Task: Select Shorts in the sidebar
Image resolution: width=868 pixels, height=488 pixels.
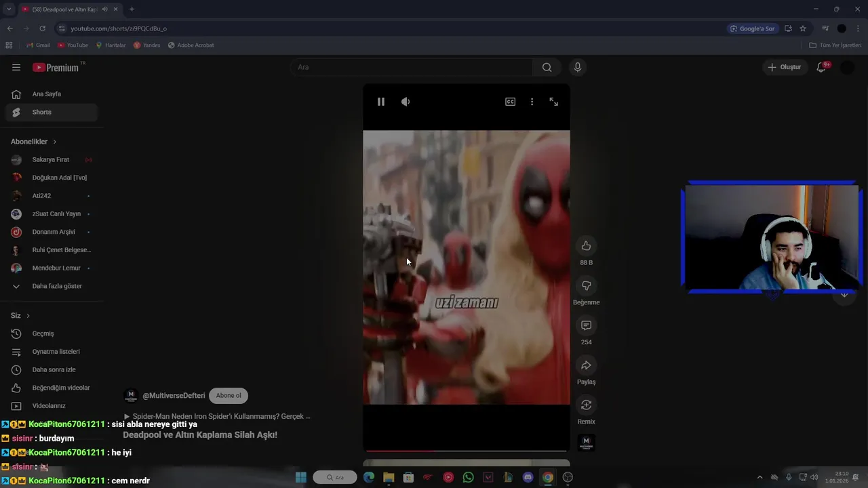Action: (x=52, y=112)
